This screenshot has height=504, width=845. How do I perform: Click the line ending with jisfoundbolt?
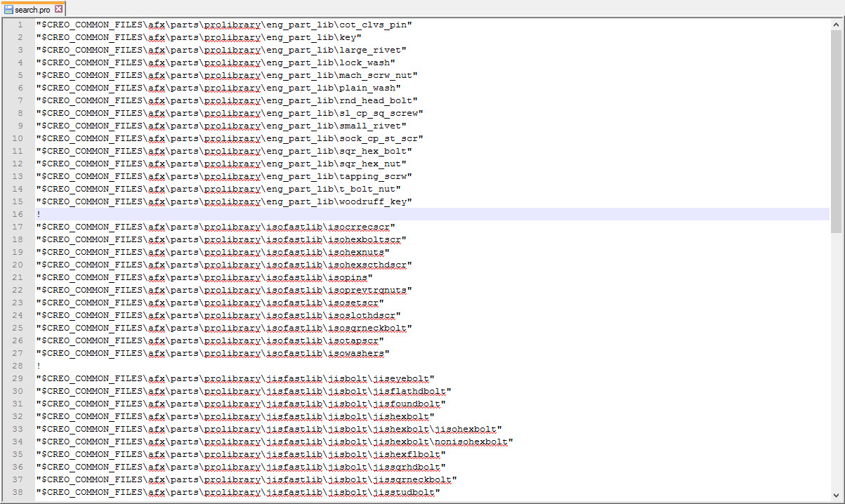pos(241,404)
